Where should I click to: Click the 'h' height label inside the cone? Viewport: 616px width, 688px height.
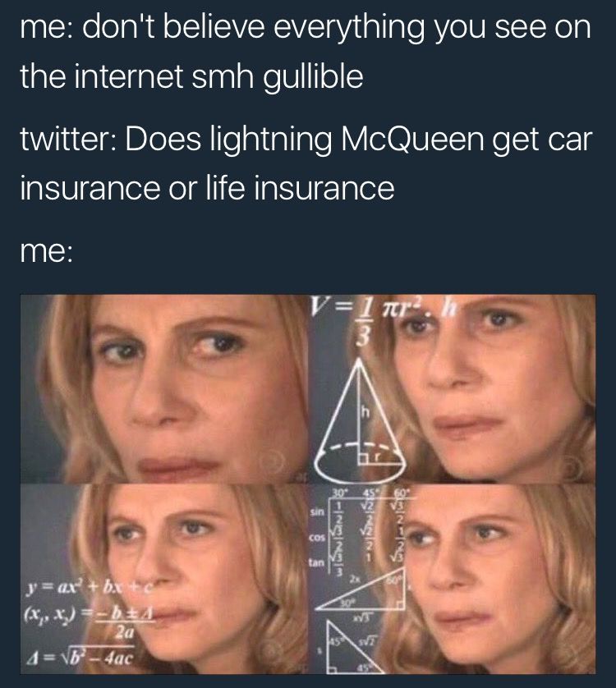click(x=365, y=412)
